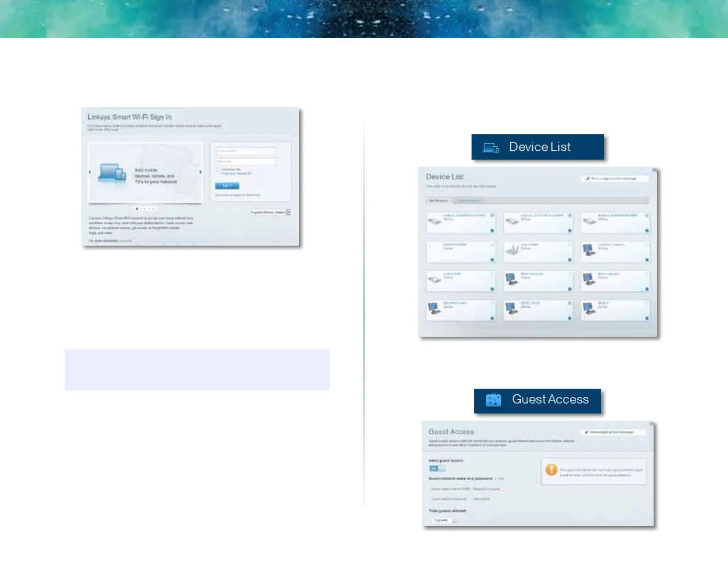Click the email address input field
This screenshot has height=563, width=728.
246,151
